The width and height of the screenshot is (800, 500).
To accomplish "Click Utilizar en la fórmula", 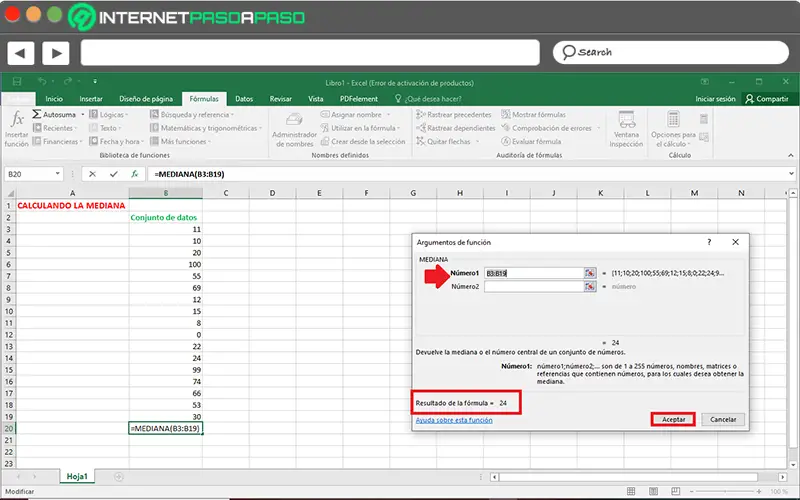I will [360, 128].
